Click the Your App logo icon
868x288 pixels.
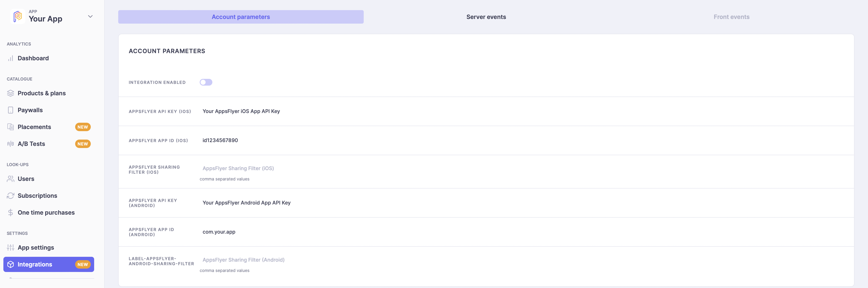[x=18, y=16]
